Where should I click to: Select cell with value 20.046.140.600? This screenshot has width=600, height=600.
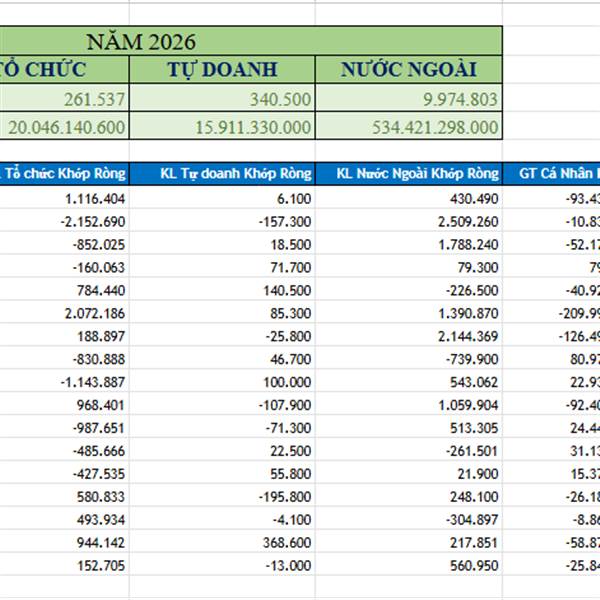(64, 126)
